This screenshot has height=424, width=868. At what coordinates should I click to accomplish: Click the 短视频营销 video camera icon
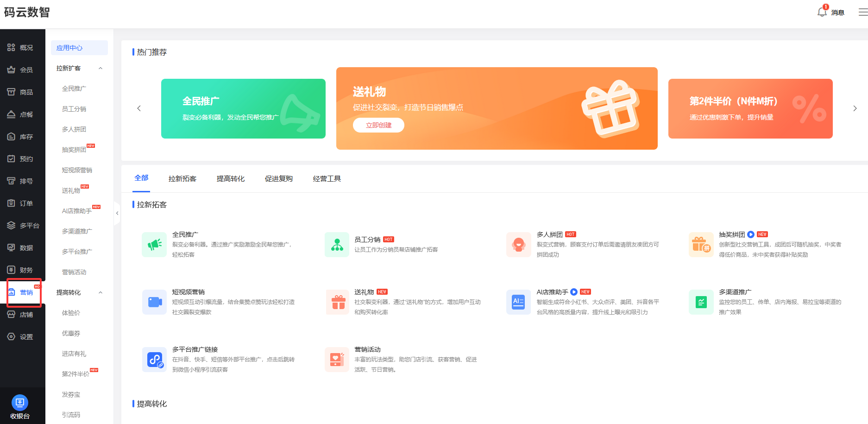coord(154,302)
